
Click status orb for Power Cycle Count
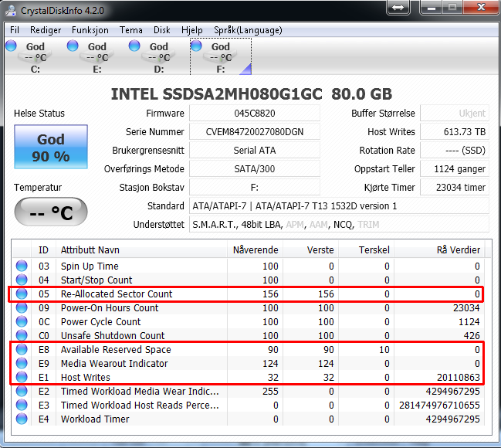coord(22,321)
